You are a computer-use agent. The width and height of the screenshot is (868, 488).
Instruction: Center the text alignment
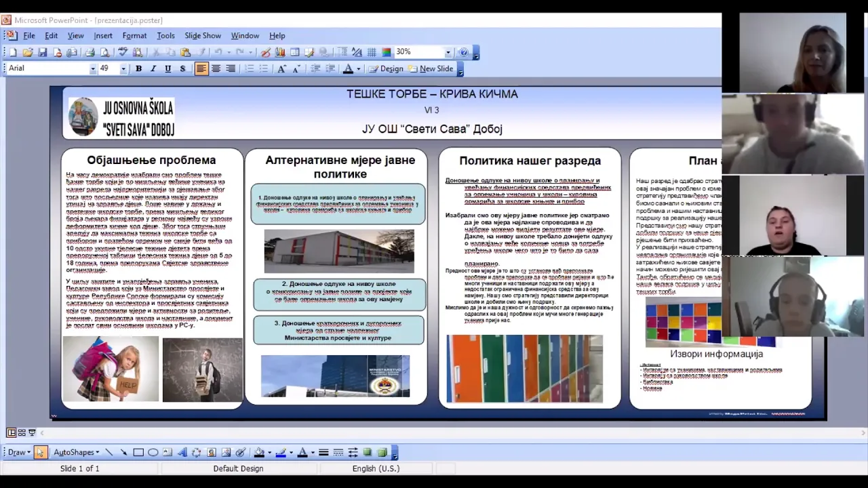click(216, 68)
